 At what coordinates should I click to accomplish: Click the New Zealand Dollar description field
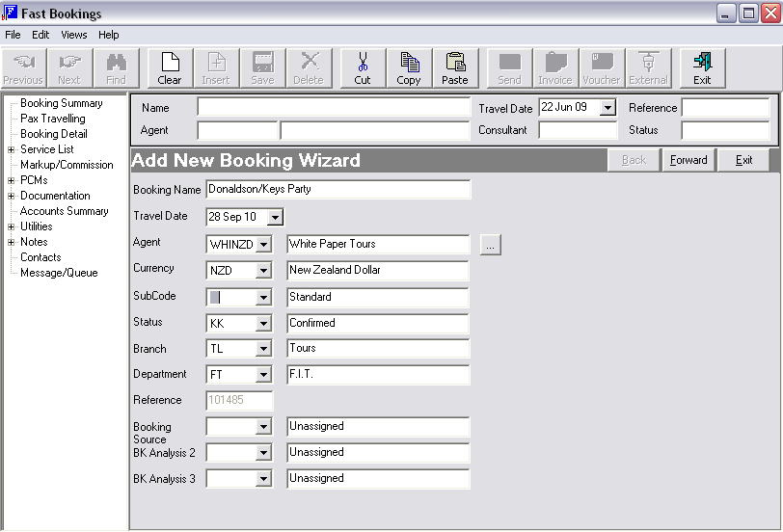(x=378, y=270)
